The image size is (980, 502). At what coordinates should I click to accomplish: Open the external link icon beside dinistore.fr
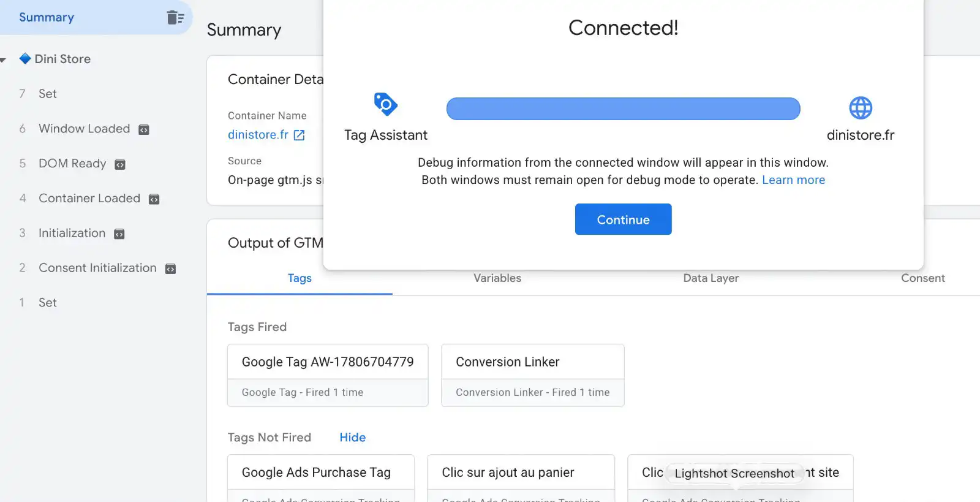[299, 135]
